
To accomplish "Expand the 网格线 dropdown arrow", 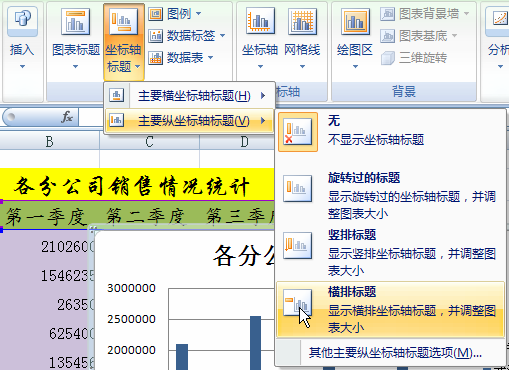I will pos(302,66).
